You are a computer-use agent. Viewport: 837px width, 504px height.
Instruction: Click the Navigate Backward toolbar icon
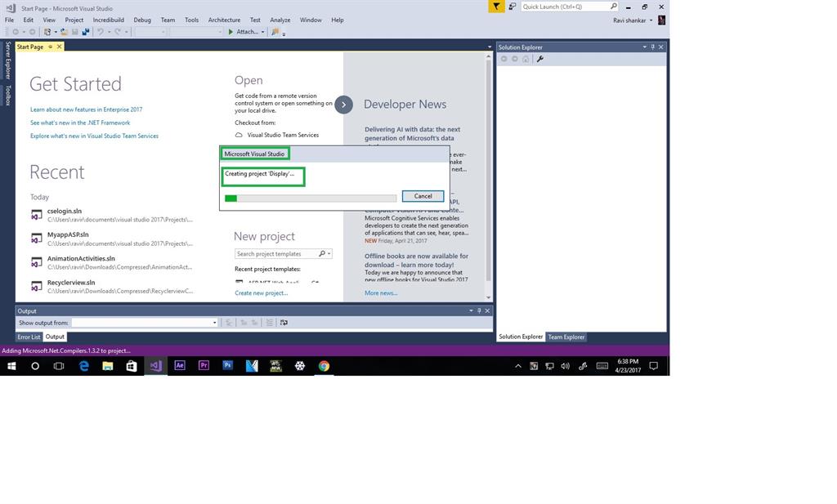point(16,32)
